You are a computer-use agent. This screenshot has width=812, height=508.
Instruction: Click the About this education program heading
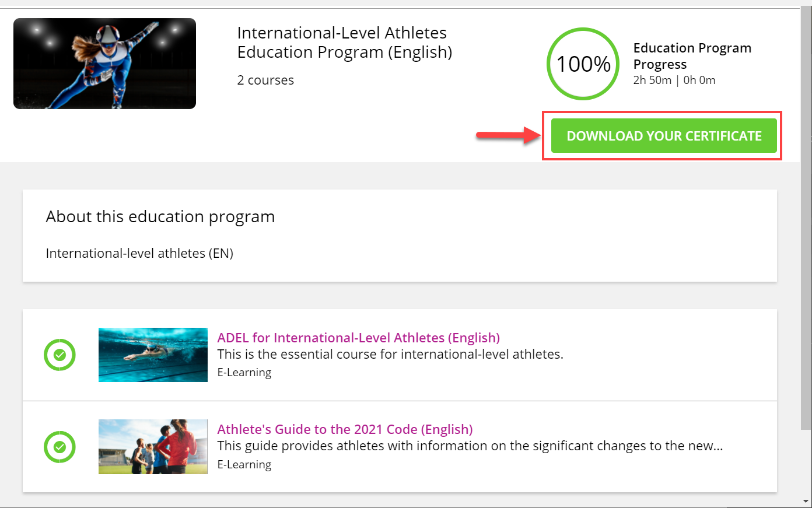pos(160,216)
